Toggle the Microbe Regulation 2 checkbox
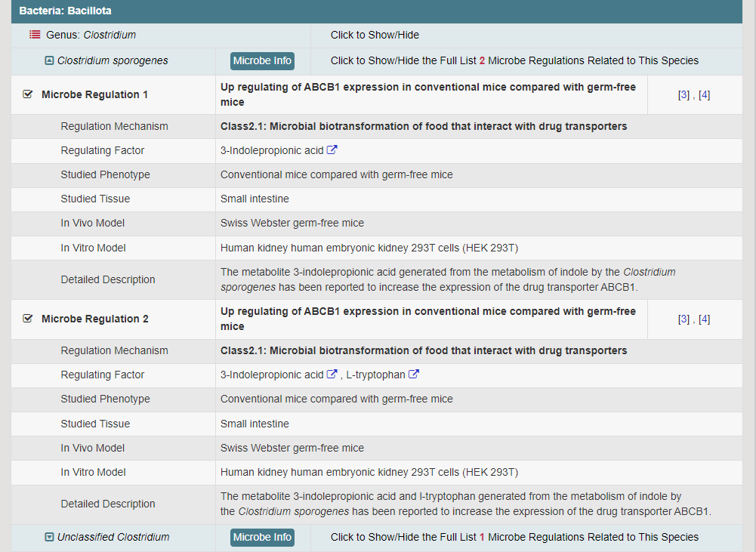This screenshot has height=552, width=756. tap(28, 319)
